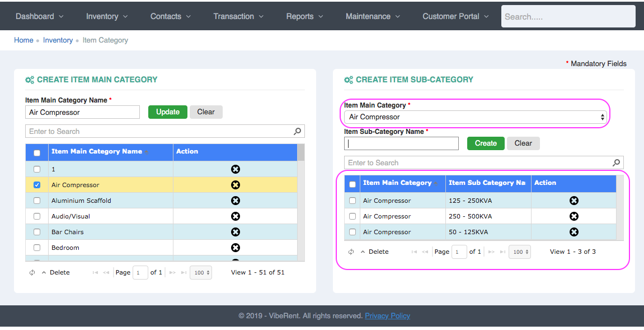Click the search magnifier in the sub-category panel
The image size is (644, 330).
[615, 162]
